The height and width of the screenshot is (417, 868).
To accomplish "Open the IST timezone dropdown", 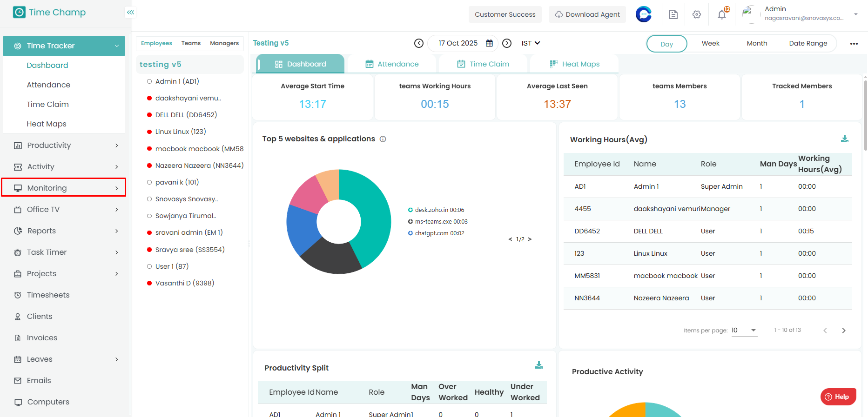I will [531, 43].
